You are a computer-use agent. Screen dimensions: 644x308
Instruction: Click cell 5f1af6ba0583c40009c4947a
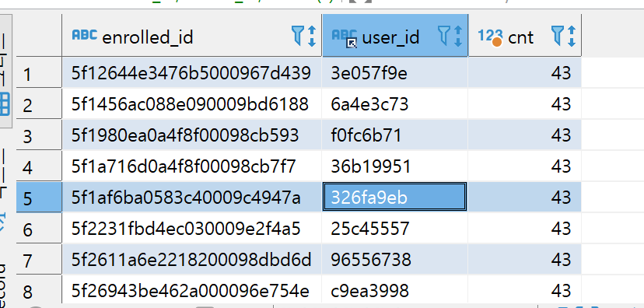(192, 198)
